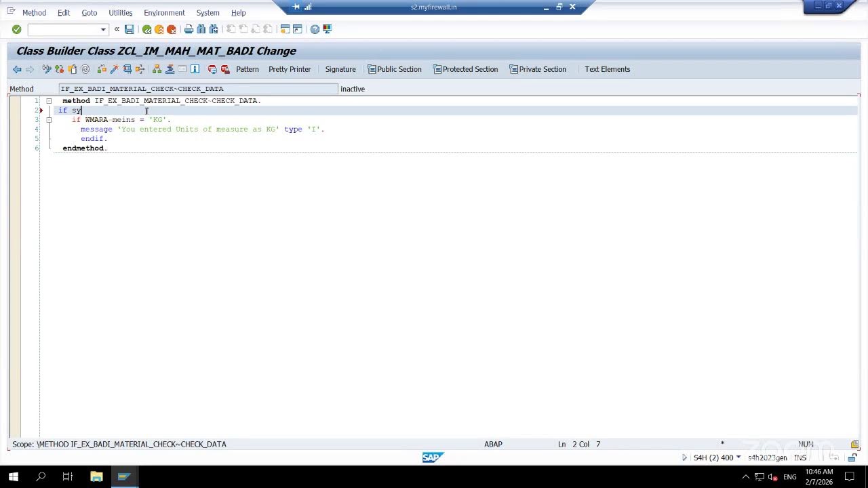Image resolution: width=868 pixels, height=488 pixels.
Task: Open the Private Section button
Action: 538,69
